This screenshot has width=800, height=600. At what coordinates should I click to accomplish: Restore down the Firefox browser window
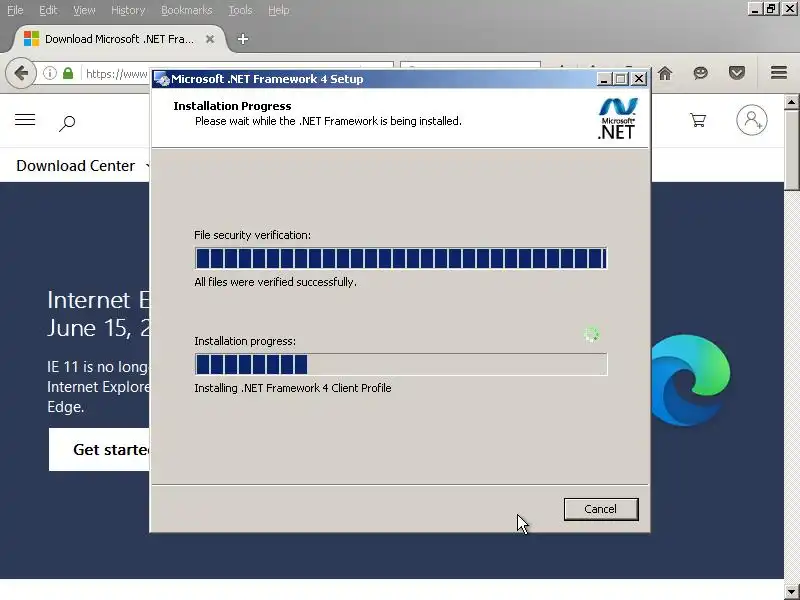point(771,9)
